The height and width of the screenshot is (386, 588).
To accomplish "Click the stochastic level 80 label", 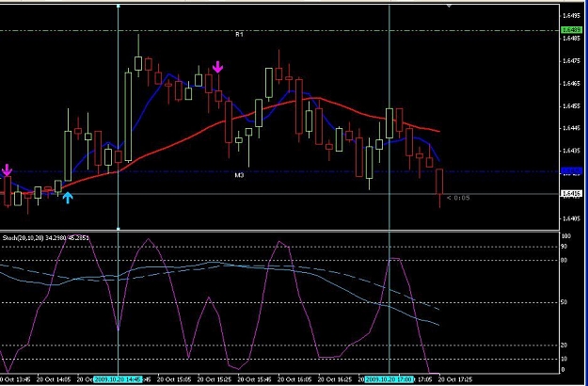I will tap(564, 260).
